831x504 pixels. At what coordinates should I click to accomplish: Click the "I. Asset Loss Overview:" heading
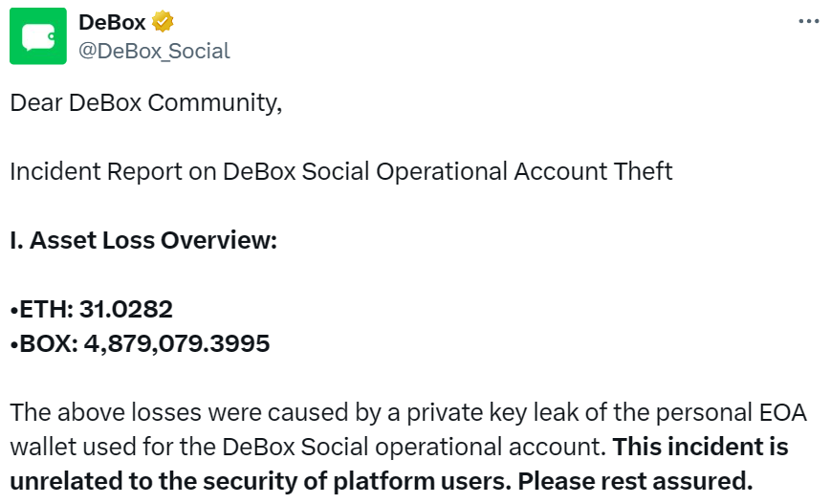coord(143,240)
